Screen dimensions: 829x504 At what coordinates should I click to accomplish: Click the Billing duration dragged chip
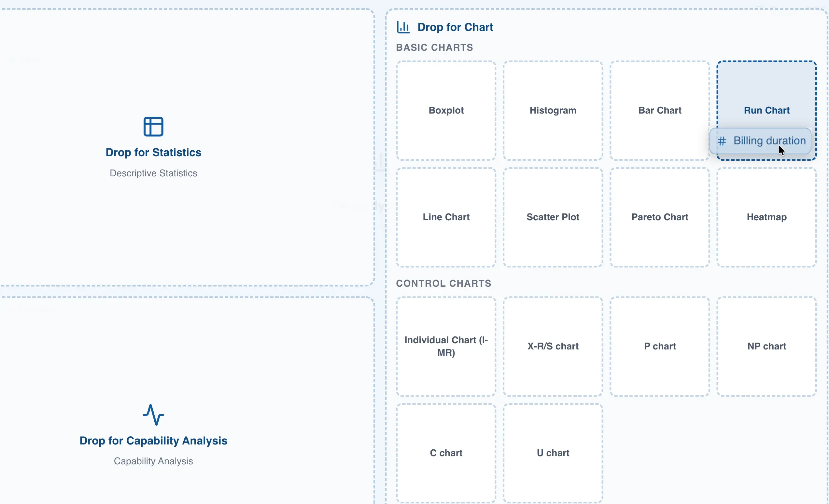pyautogui.click(x=760, y=141)
